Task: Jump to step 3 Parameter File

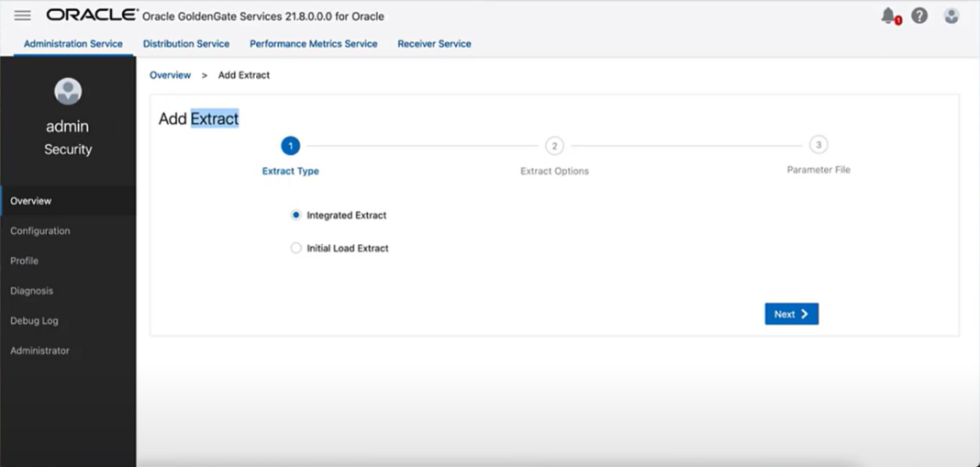Action: (819, 145)
